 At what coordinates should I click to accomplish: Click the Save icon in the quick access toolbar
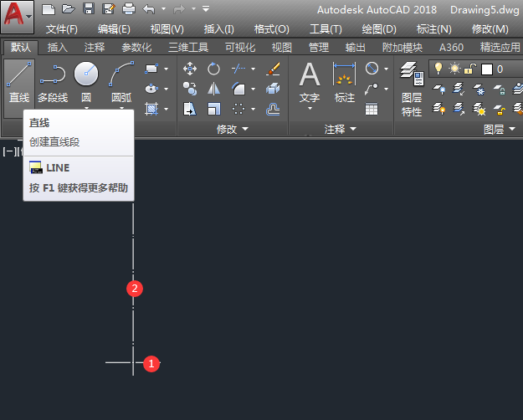coord(89,9)
